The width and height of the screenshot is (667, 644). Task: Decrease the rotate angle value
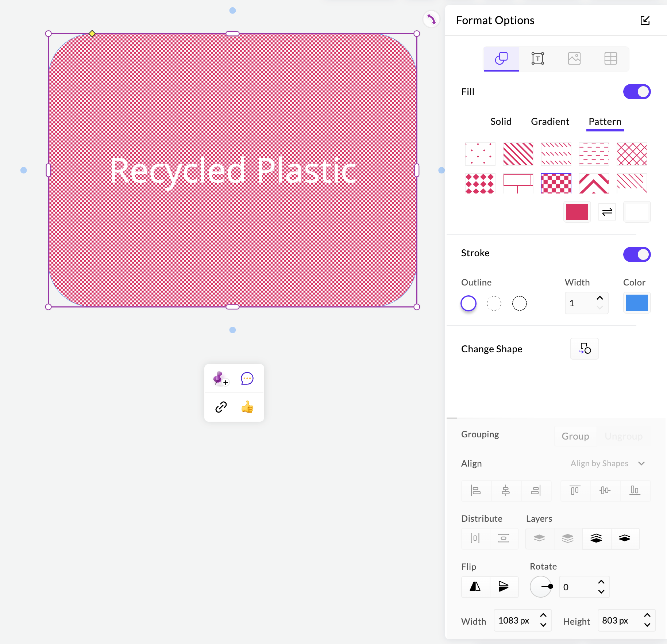(601, 592)
